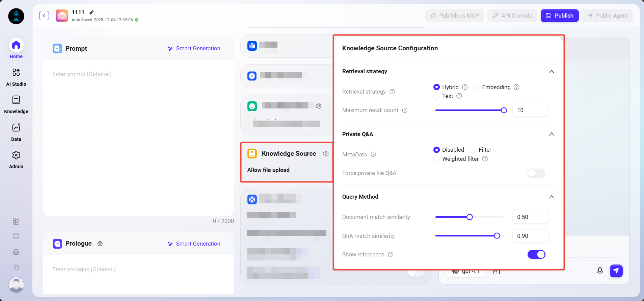
Task: Click Smart Generation link for Prompt
Action: coord(194,49)
